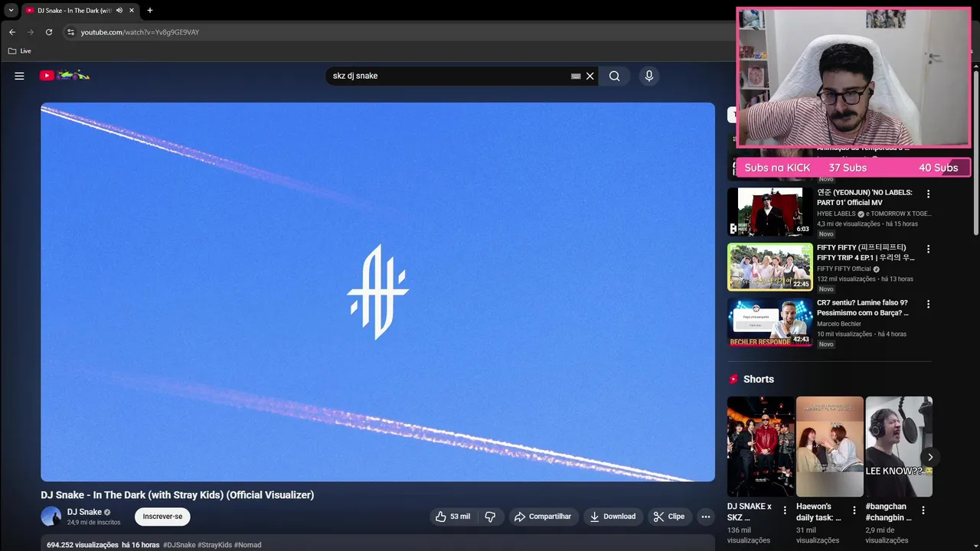This screenshot has width=980, height=551.
Task: Open options menu for CR7 sentiu video
Action: click(x=928, y=305)
